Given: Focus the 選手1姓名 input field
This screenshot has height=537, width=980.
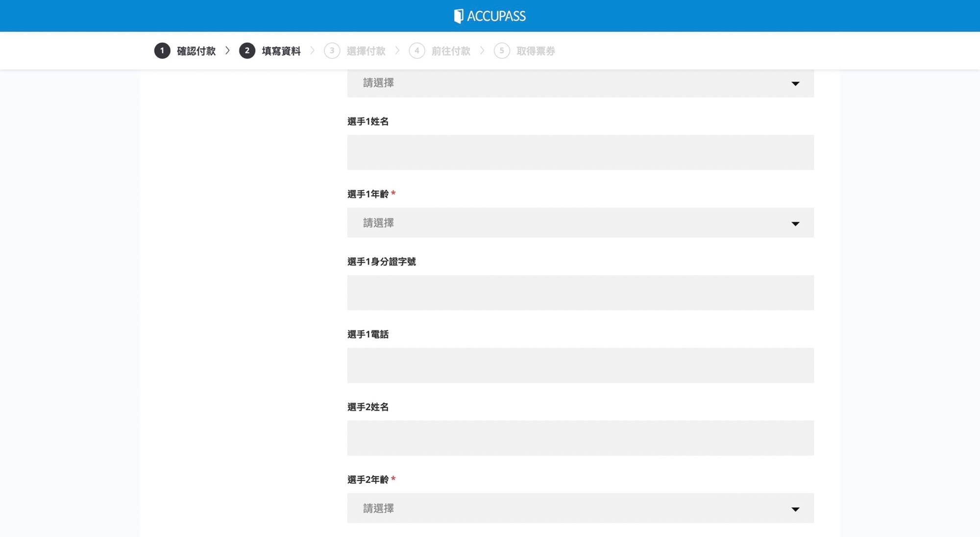Looking at the screenshot, I should 580,153.
